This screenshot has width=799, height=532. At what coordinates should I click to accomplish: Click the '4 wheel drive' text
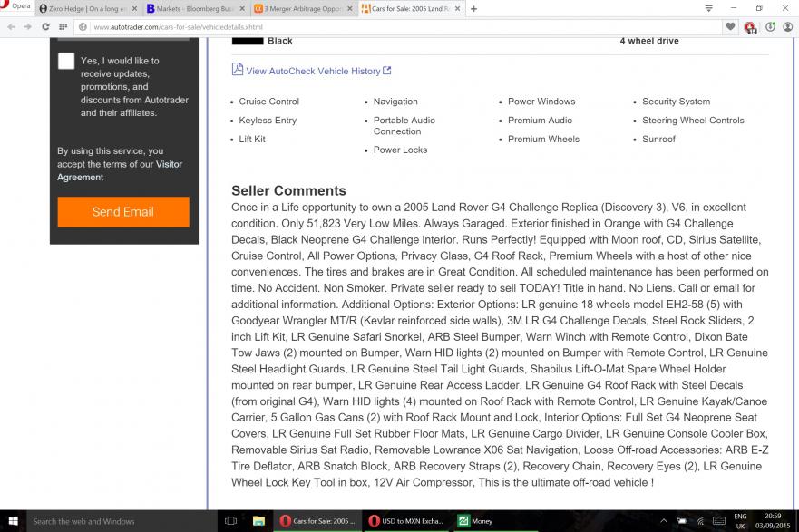[x=649, y=41]
